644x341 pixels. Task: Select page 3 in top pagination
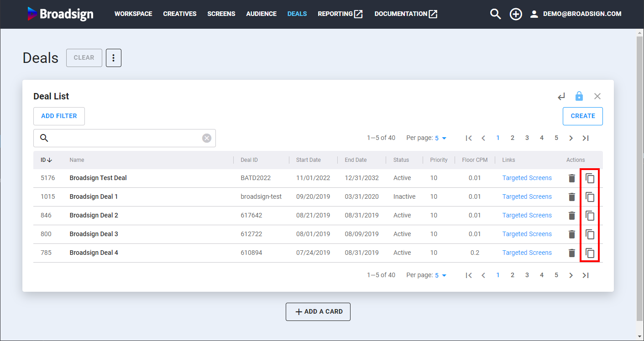pos(527,138)
